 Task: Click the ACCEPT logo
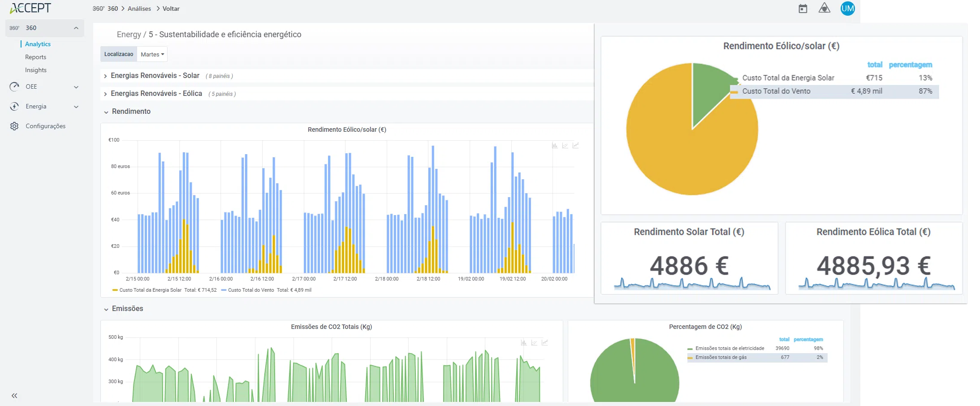coord(30,8)
